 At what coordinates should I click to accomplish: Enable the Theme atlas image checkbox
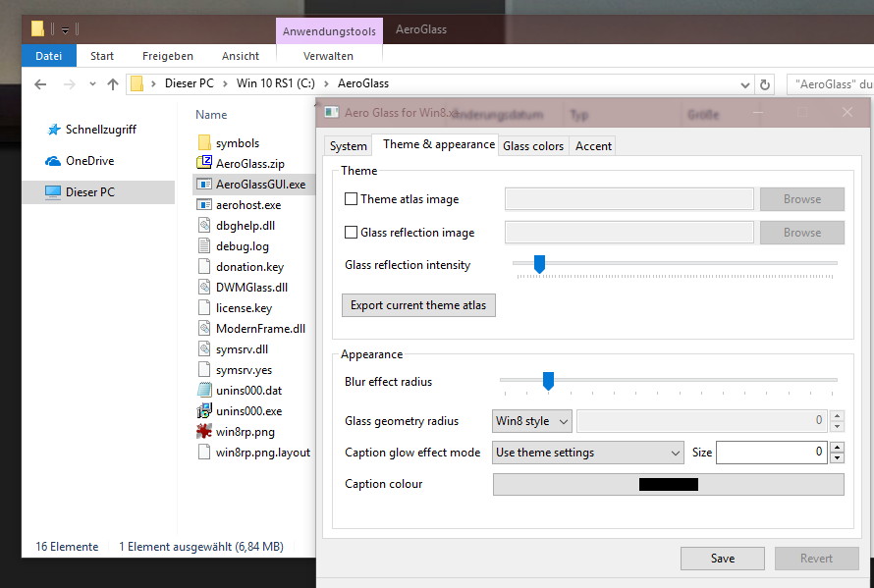pyautogui.click(x=351, y=199)
